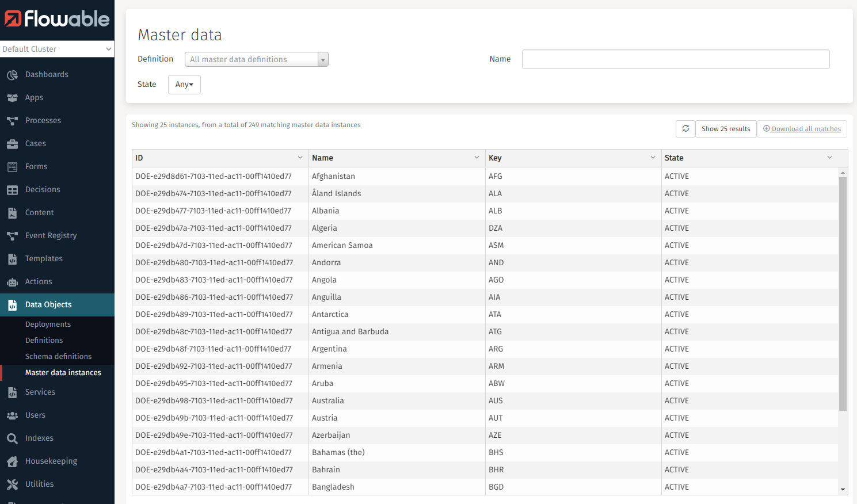Screen dimensions: 857x504
Task: Open the Default Cluster selector
Action: [57, 49]
